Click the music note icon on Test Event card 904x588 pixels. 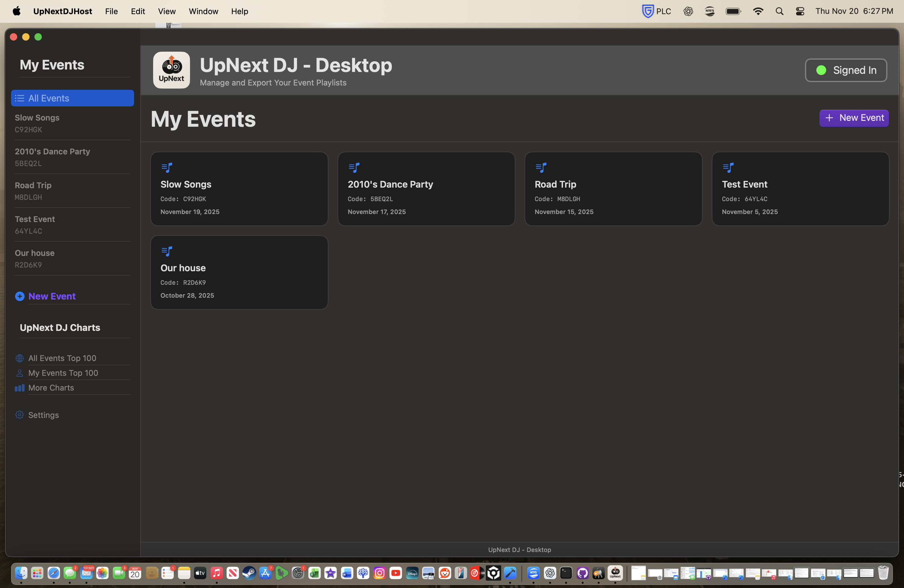click(728, 167)
